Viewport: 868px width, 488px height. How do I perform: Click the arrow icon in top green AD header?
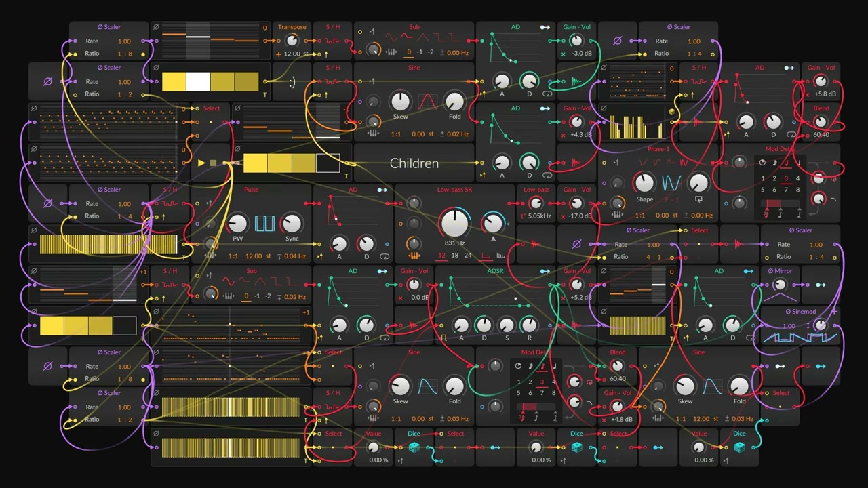tap(545, 27)
